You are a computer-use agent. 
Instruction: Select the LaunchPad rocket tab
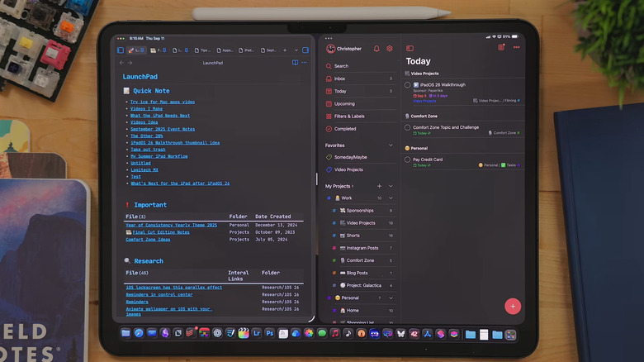pos(137,50)
